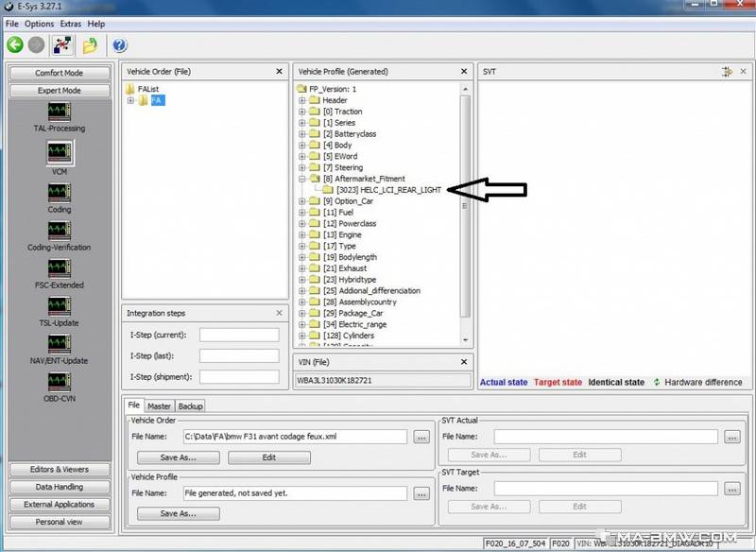Expand the [29] Package_Car node

tap(301, 314)
